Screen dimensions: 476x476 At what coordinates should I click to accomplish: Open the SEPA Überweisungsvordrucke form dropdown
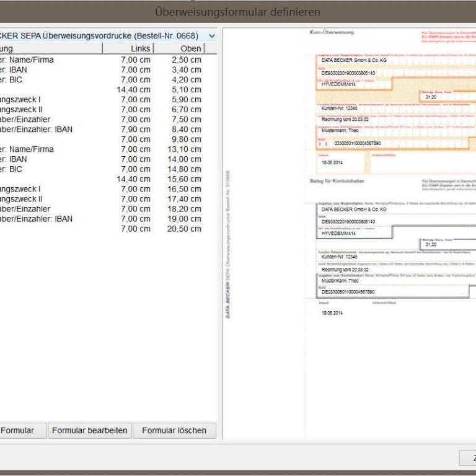[x=212, y=36]
